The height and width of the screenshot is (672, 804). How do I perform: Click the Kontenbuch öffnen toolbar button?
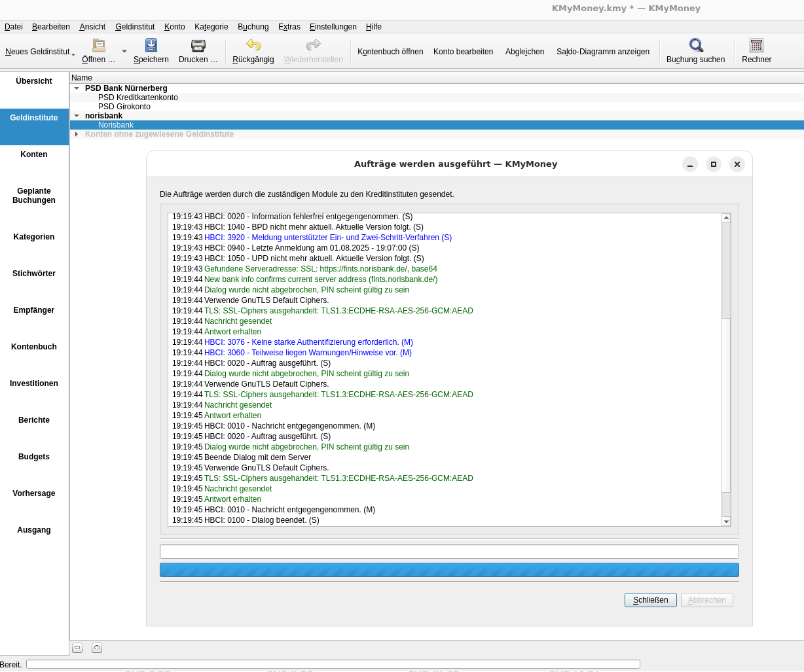390,52
